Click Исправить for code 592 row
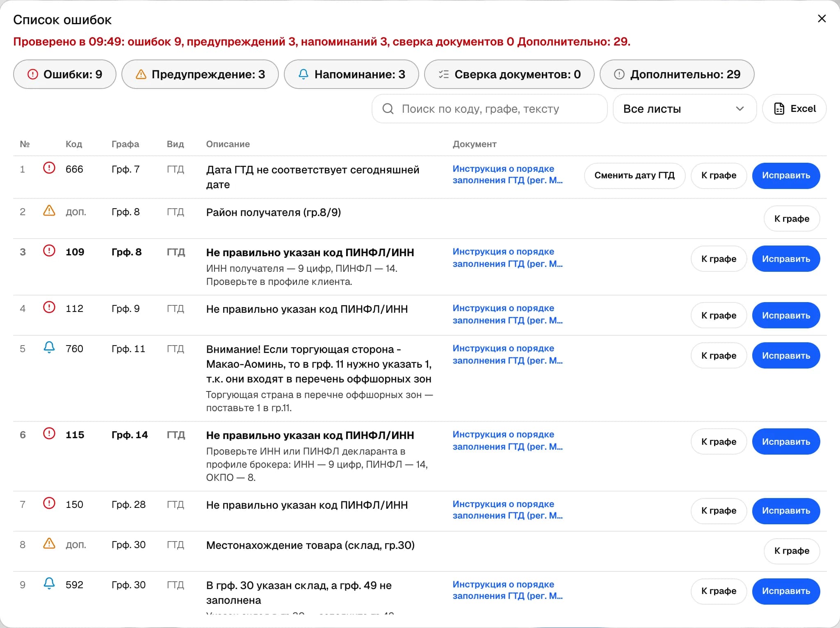 (x=786, y=591)
